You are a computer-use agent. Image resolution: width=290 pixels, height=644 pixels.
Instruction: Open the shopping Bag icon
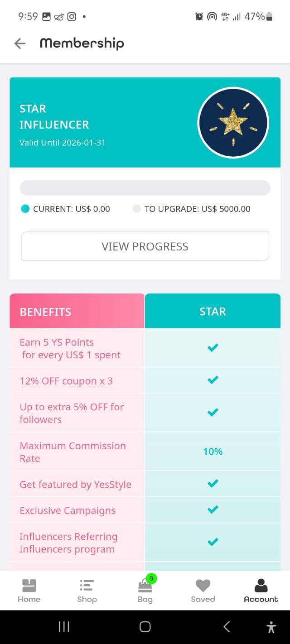pyautogui.click(x=145, y=586)
